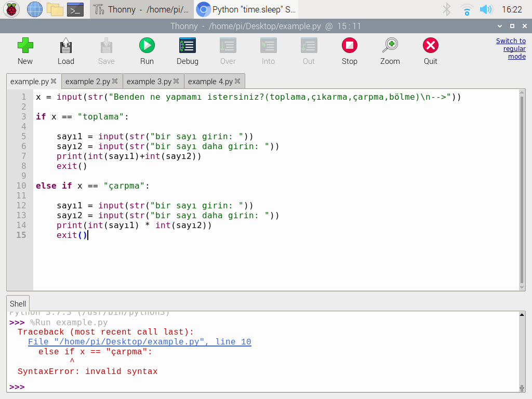Viewport: 532px width, 399px height.
Task: Place cursor on 'else if x == "çarpma":' editor line
Action: pos(92,185)
